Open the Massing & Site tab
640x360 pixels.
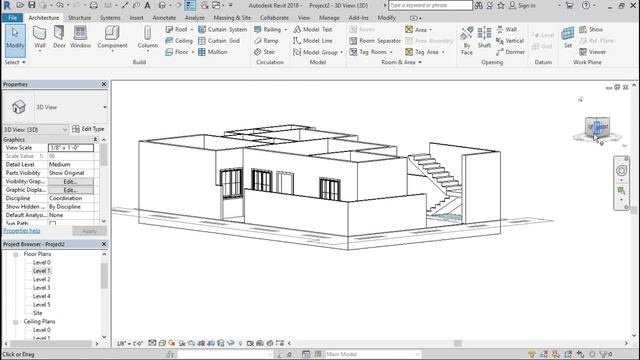pos(232,18)
